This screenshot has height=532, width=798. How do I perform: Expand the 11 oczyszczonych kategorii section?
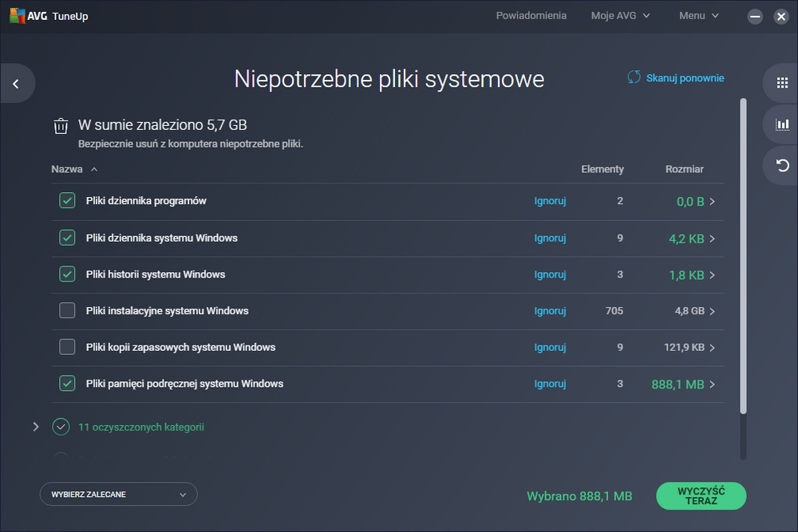[x=36, y=427]
